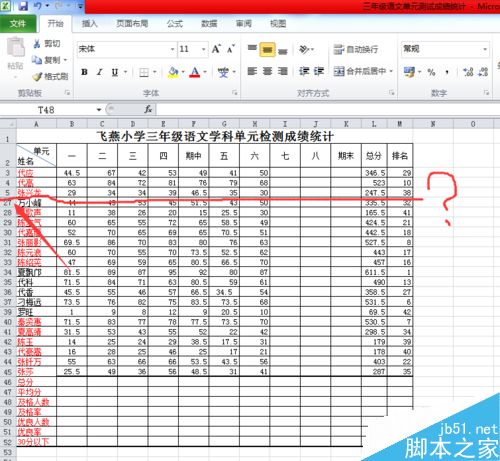This screenshot has width=500, height=461.
Task: Click the Cut (剪切) scissors icon
Action: 37,44
